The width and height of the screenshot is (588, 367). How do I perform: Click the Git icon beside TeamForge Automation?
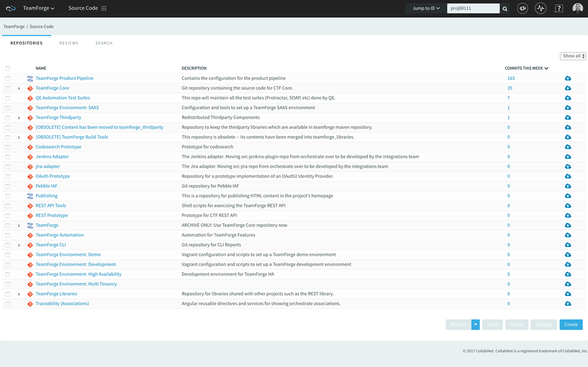(x=30, y=235)
